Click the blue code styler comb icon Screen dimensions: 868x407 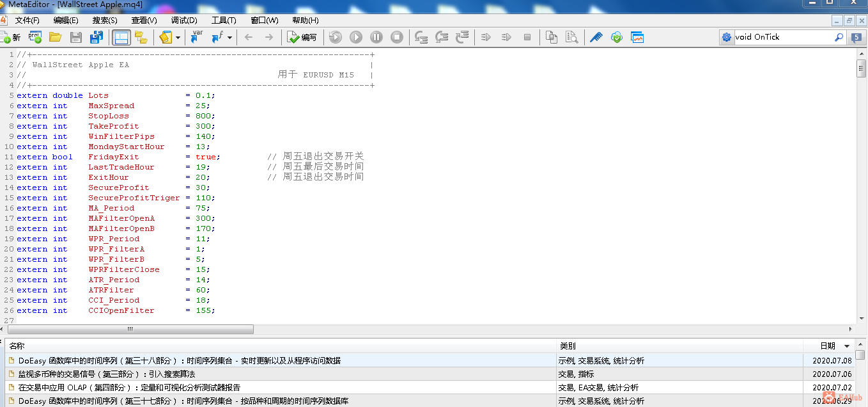(596, 37)
